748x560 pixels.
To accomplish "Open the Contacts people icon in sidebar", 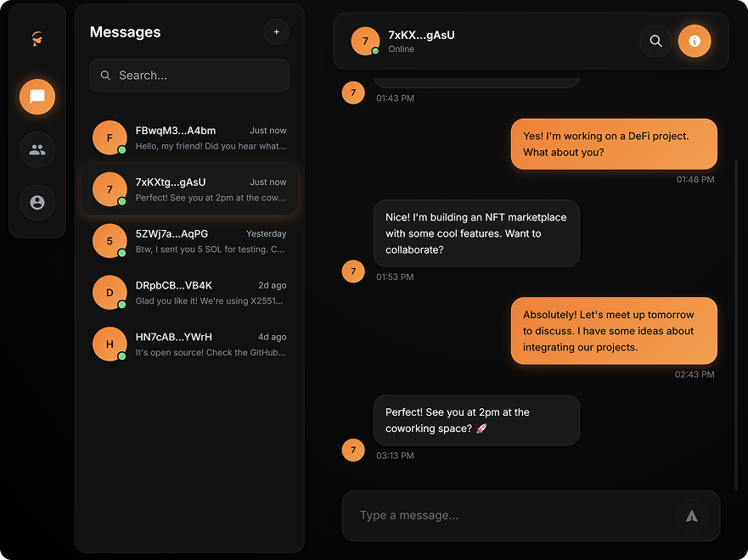I will click(37, 149).
